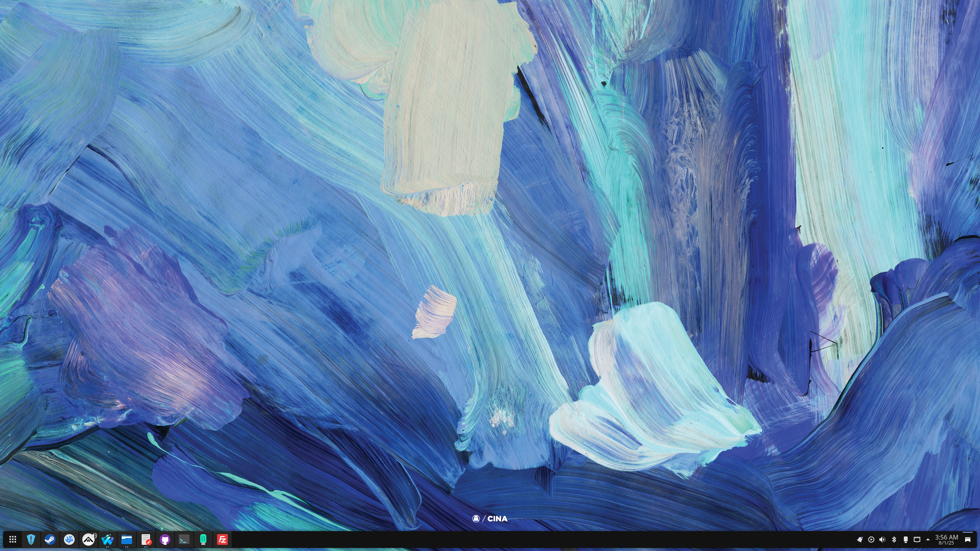Open the application launcher grid
This screenshot has height=551, width=980.
coord(12,540)
